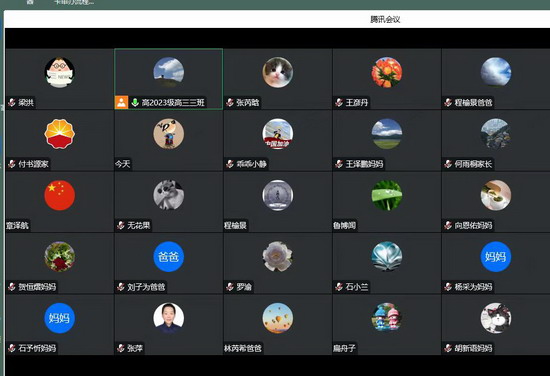Viewport: 550px width, 376px height.
Task: Click the name label 鲁博闻
Action: (344, 225)
